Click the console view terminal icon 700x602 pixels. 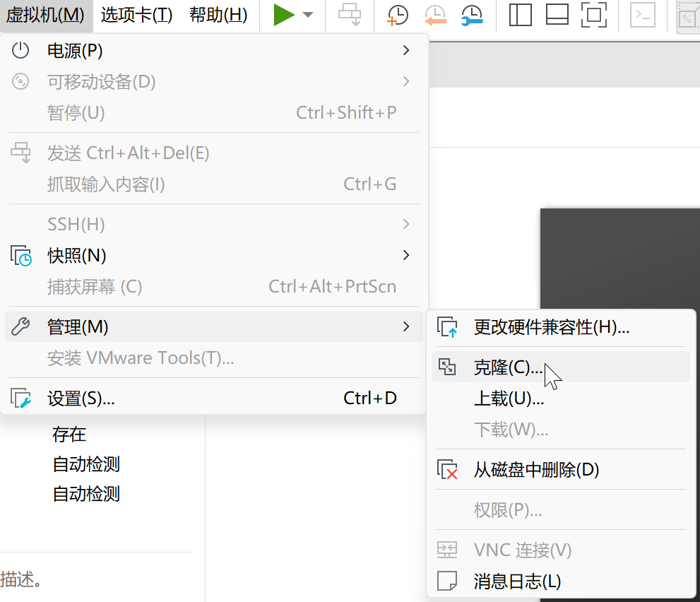(x=642, y=15)
